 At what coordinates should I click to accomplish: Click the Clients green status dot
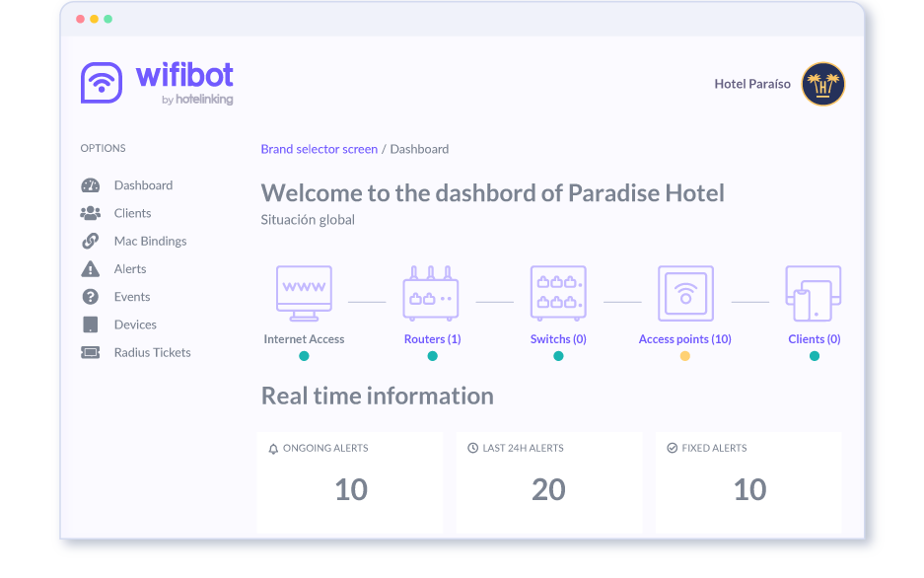(x=815, y=356)
